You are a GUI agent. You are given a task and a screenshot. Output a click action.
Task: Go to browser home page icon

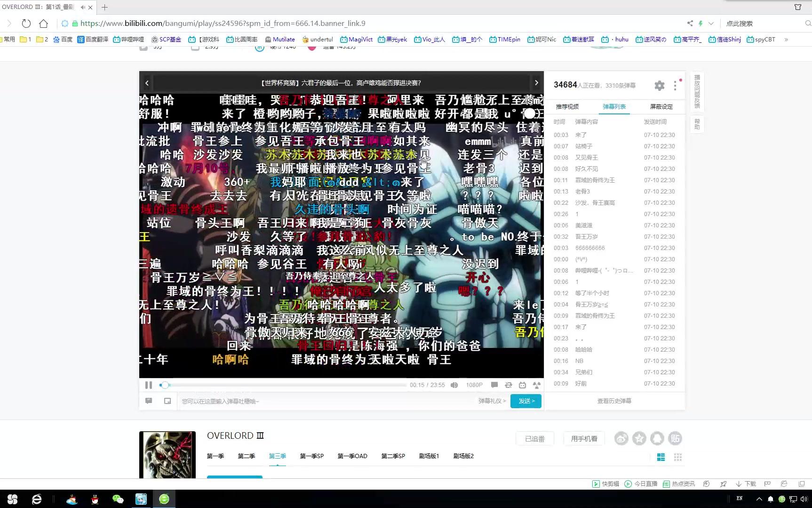(44, 24)
